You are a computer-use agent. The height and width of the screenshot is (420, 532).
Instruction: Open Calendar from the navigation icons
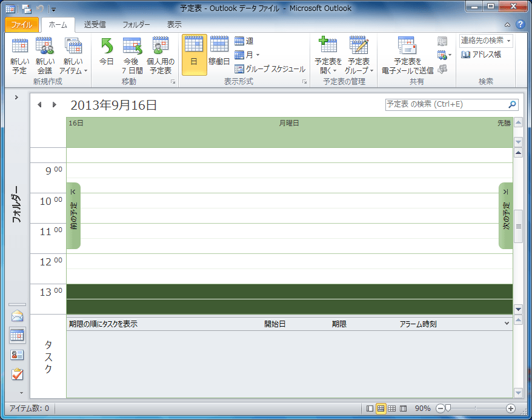17,335
